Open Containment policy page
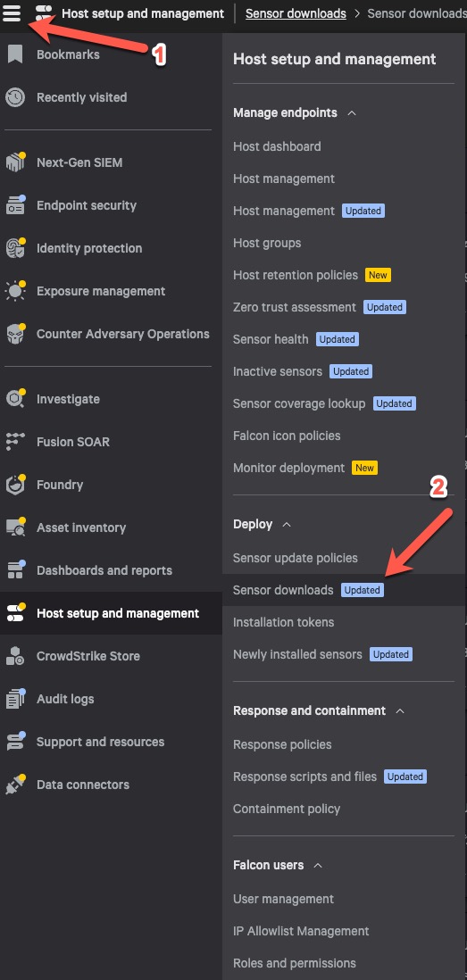467x980 pixels. pyautogui.click(x=287, y=809)
